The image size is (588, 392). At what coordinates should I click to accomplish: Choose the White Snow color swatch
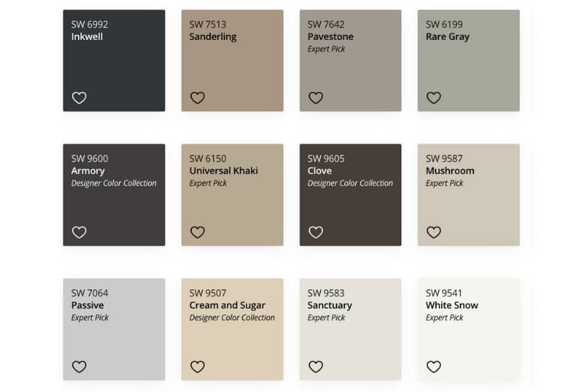coord(468,342)
